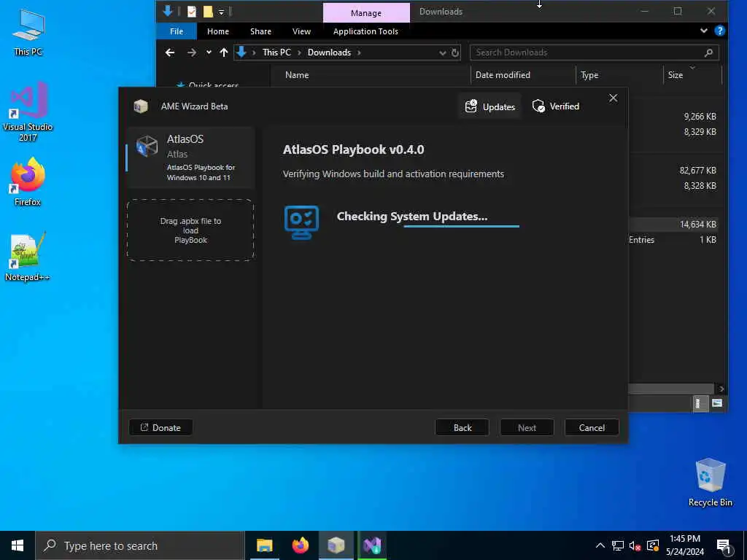Open Firefox desktop shortcut

(28, 182)
